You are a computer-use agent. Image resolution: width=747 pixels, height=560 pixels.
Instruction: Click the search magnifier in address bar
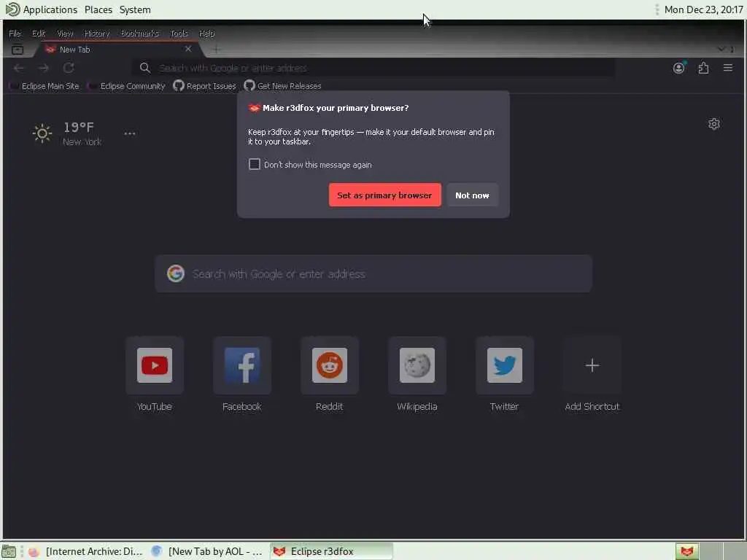click(x=145, y=68)
